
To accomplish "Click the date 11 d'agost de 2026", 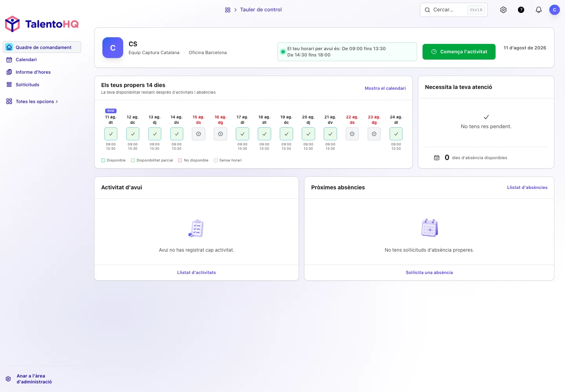I will pyautogui.click(x=525, y=48).
